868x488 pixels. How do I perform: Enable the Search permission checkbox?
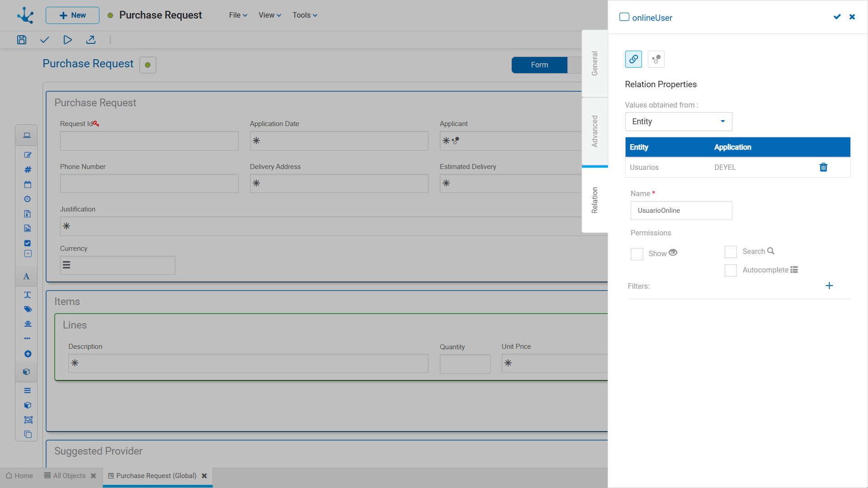click(731, 252)
